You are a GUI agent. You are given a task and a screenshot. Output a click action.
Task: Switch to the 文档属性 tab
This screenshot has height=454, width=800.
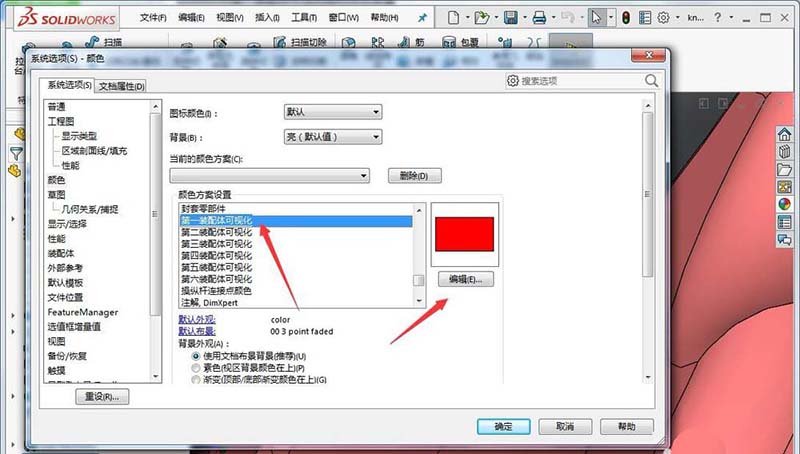(122, 86)
